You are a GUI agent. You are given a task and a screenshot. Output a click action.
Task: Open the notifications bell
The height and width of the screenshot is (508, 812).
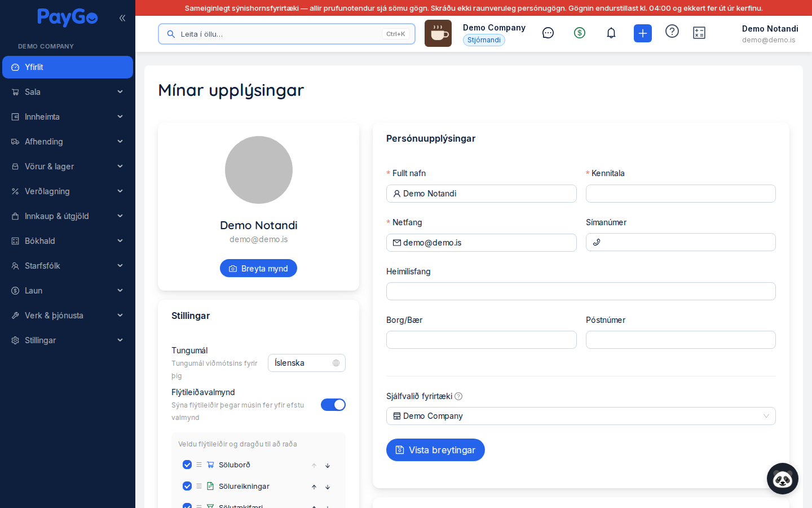pos(611,33)
